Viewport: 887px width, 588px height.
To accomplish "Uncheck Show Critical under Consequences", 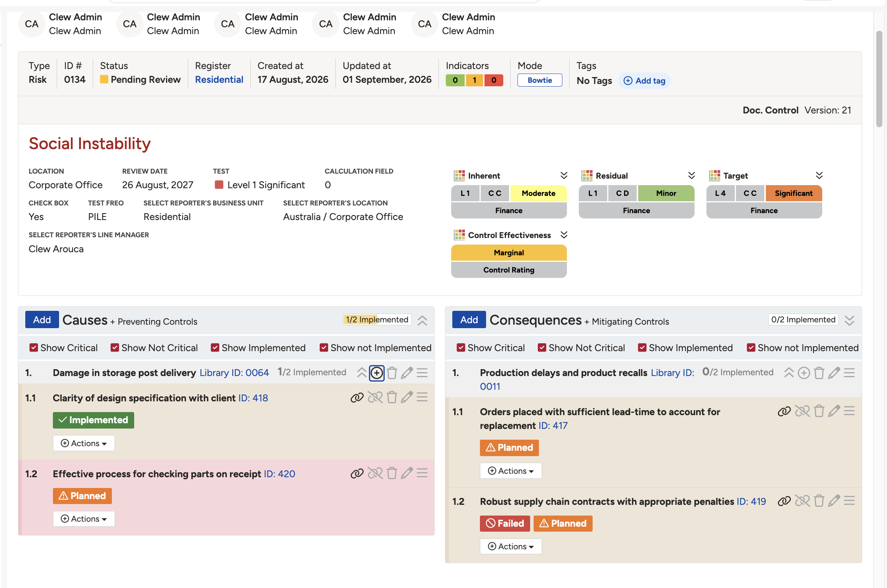I will pyautogui.click(x=461, y=348).
